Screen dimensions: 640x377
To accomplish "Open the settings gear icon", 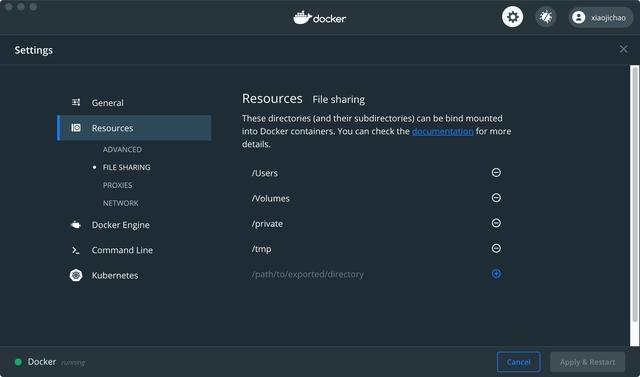I will (512, 17).
